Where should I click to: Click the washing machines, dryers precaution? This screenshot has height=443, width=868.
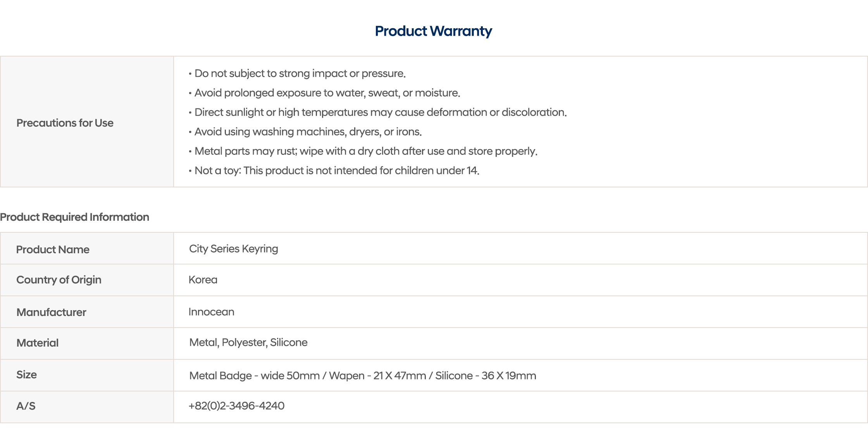tap(308, 132)
